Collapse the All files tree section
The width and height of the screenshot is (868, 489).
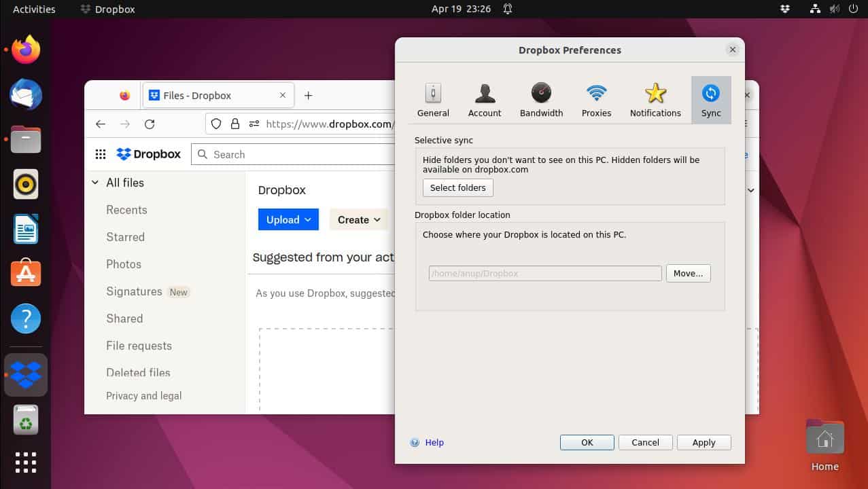(x=95, y=183)
